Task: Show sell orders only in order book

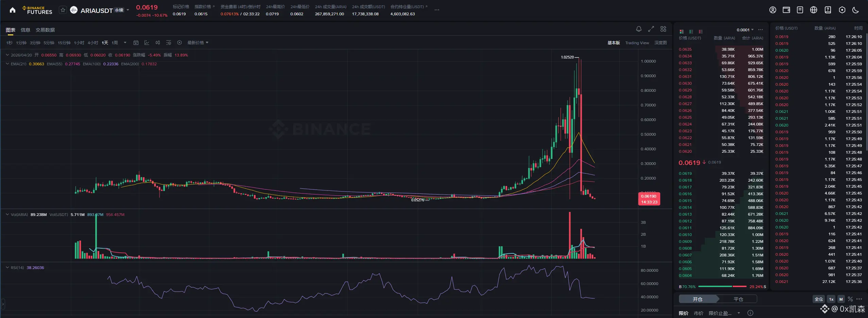Action: point(701,31)
